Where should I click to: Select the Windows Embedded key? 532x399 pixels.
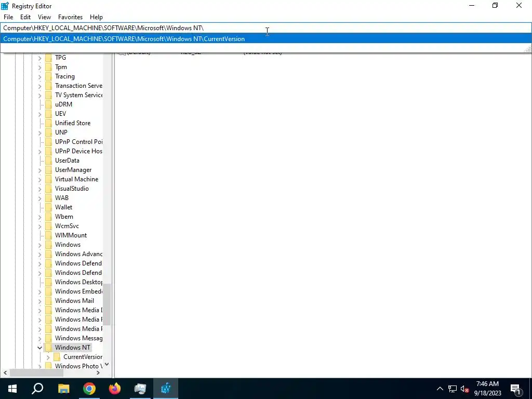(79, 291)
